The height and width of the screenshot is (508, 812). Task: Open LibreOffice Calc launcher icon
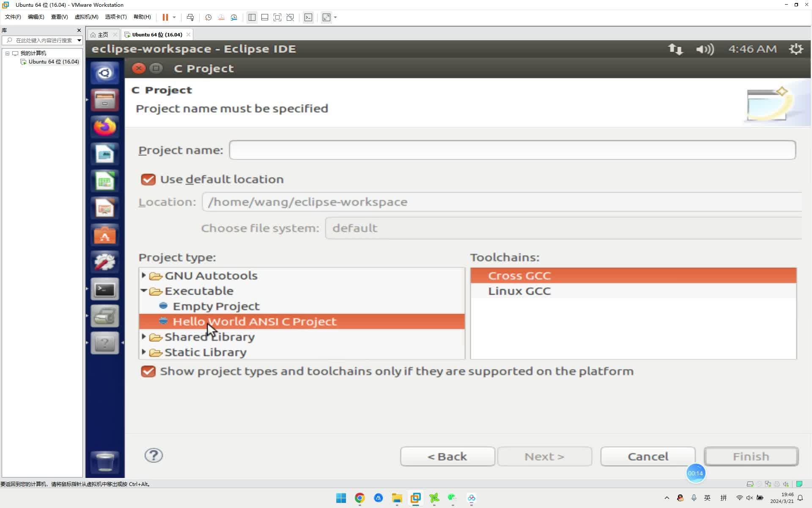[x=104, y=181]
